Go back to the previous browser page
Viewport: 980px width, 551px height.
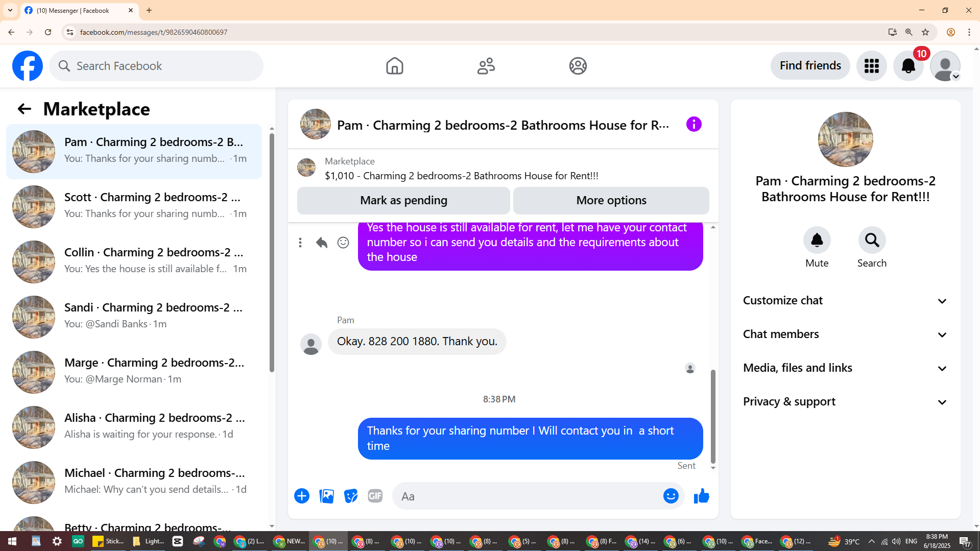(11, 32)
